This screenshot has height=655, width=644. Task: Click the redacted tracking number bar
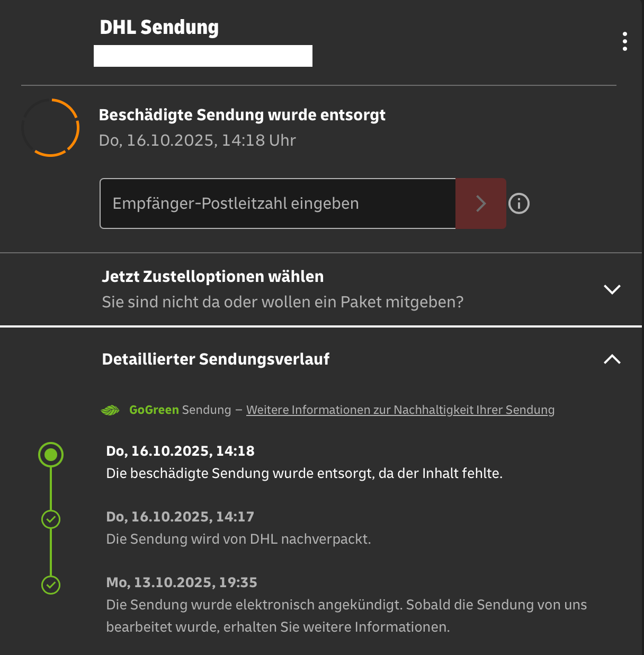click(203, 56)
